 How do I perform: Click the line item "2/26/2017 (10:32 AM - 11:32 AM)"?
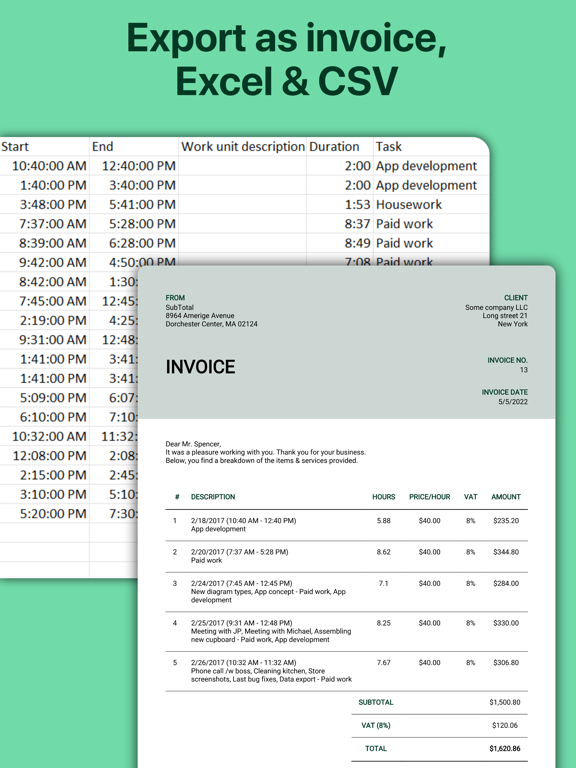tap(243, 663)
